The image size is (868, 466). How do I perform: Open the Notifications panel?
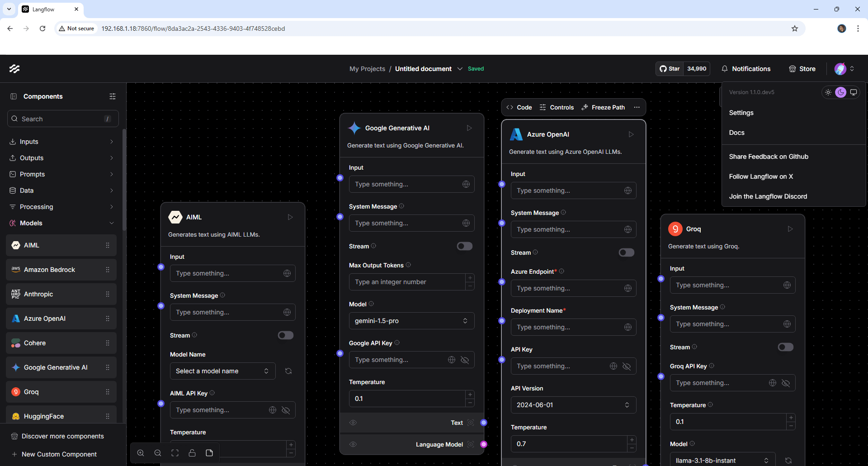pyautogui.click(x=746, y=69)
